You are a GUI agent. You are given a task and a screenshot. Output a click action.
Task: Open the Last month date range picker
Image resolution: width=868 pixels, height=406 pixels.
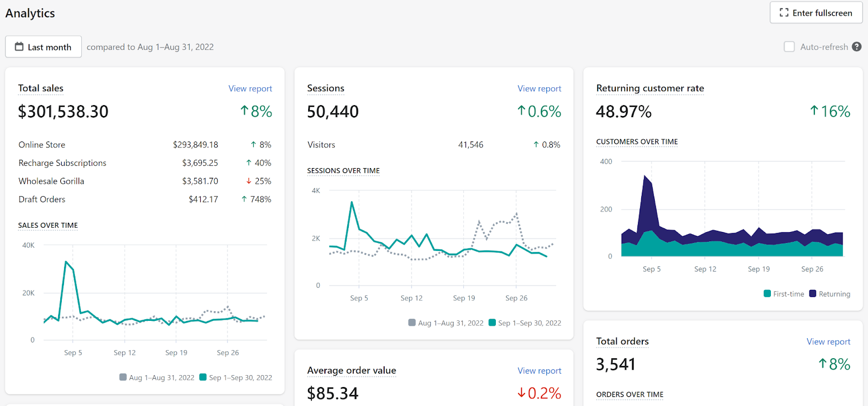point(43,47)
